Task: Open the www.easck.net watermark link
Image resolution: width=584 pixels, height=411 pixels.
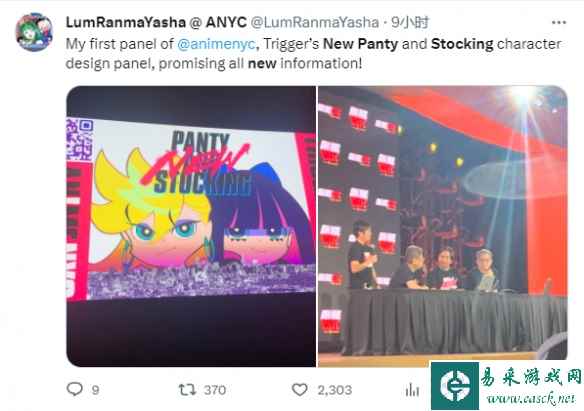Action: tap(530, 399)
